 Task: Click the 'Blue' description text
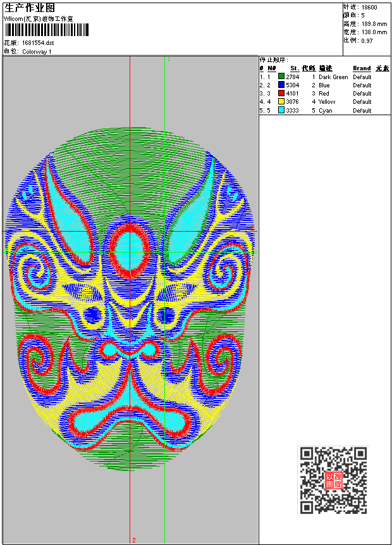[x=324, y=85]
